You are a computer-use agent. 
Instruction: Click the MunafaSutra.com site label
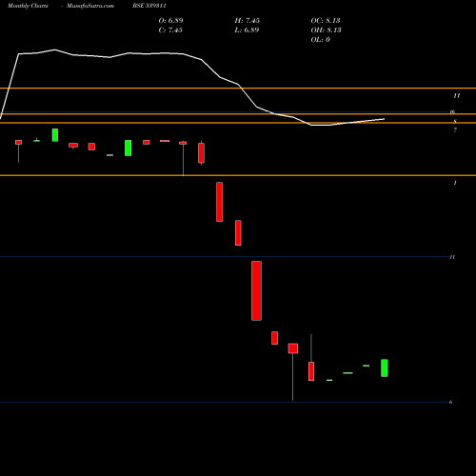90,6
